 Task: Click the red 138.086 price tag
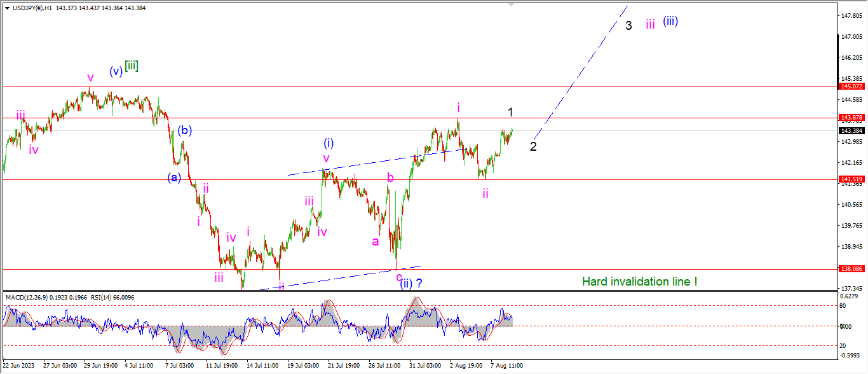click(851, 269)
